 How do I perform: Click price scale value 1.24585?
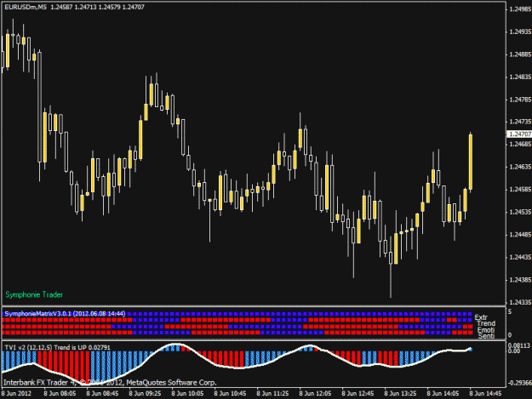(520, 189)
